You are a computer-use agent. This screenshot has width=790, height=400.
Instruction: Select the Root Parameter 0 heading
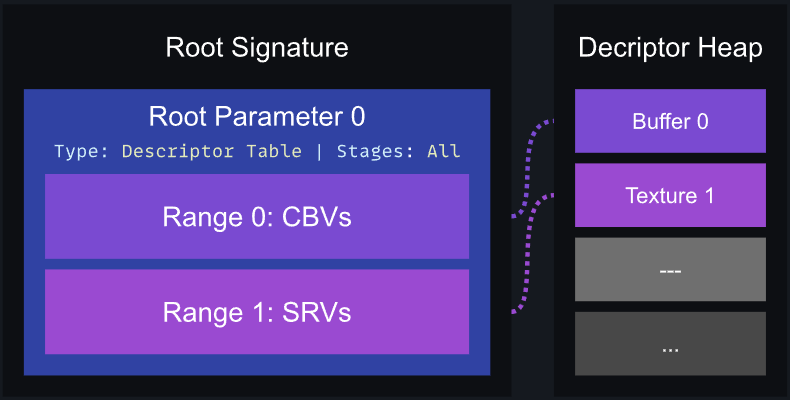257,116
